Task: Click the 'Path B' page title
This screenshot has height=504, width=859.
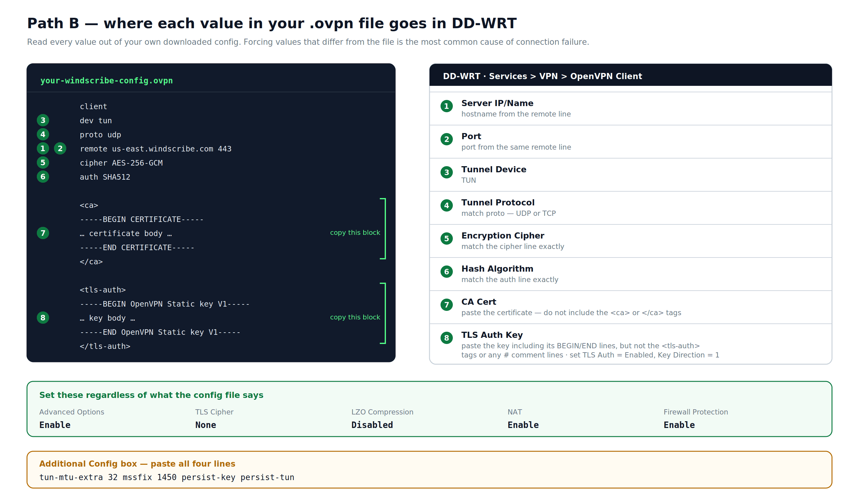Action: pos(272,24)
